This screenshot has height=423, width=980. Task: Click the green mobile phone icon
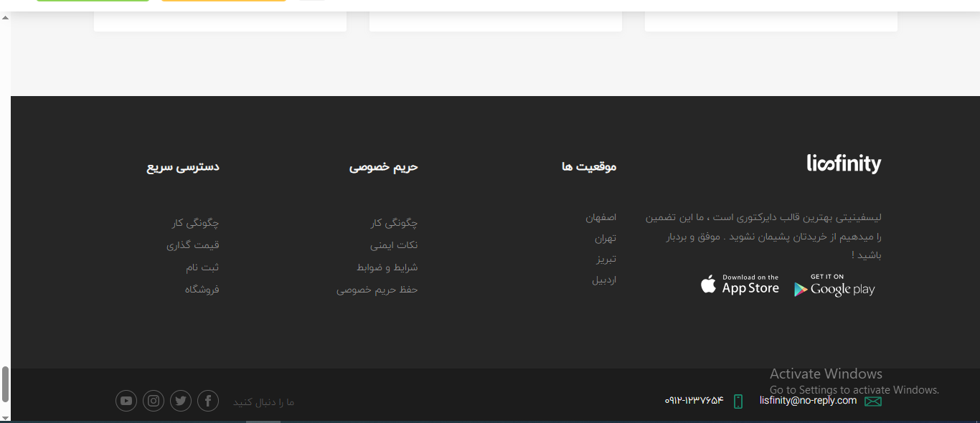(x=738, y=401)
